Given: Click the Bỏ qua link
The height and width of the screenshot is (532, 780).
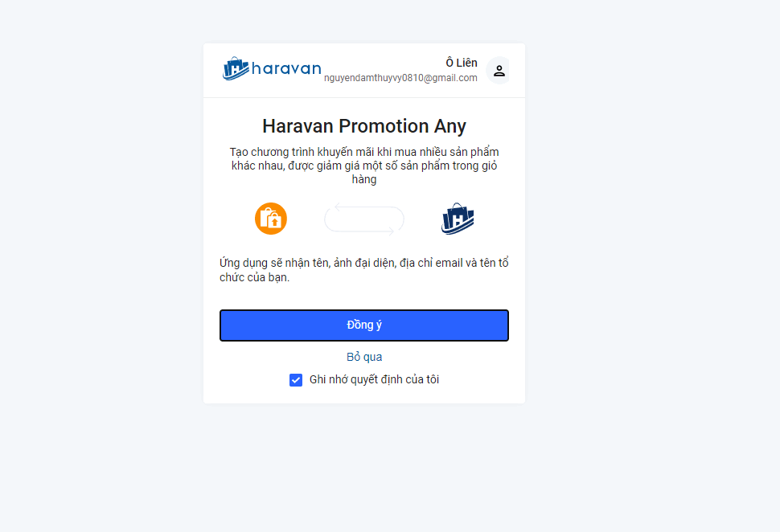Looking at the screenshot, I should click(364, 357).
